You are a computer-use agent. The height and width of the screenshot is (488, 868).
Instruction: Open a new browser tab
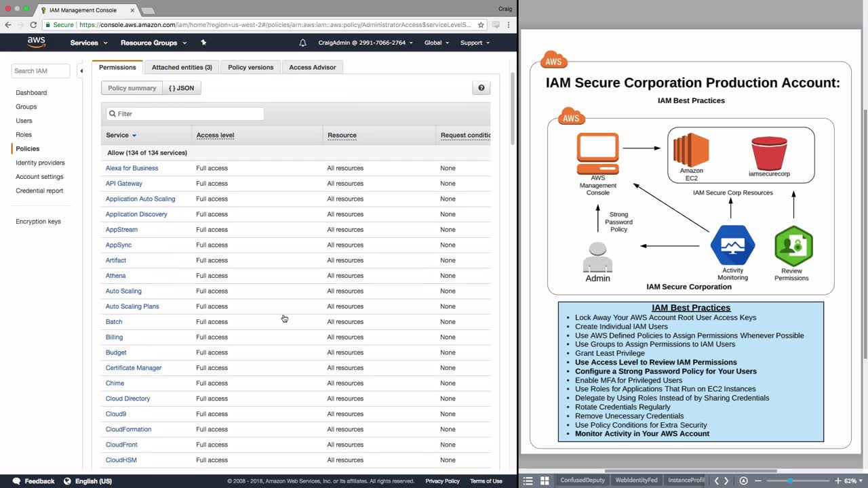point(148,10)
